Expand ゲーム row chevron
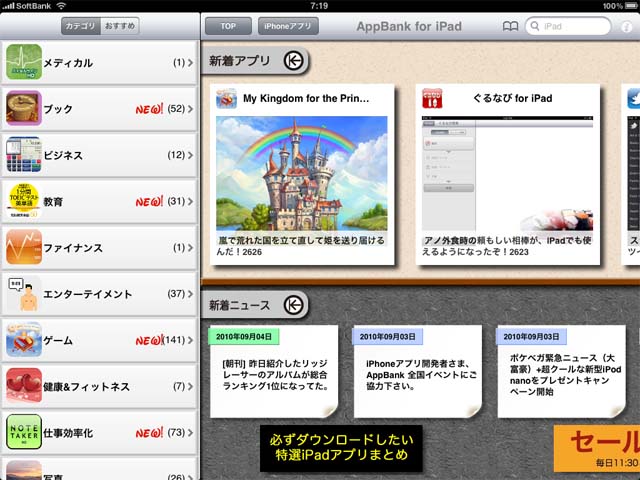640x480 pixels. [191, 340]
